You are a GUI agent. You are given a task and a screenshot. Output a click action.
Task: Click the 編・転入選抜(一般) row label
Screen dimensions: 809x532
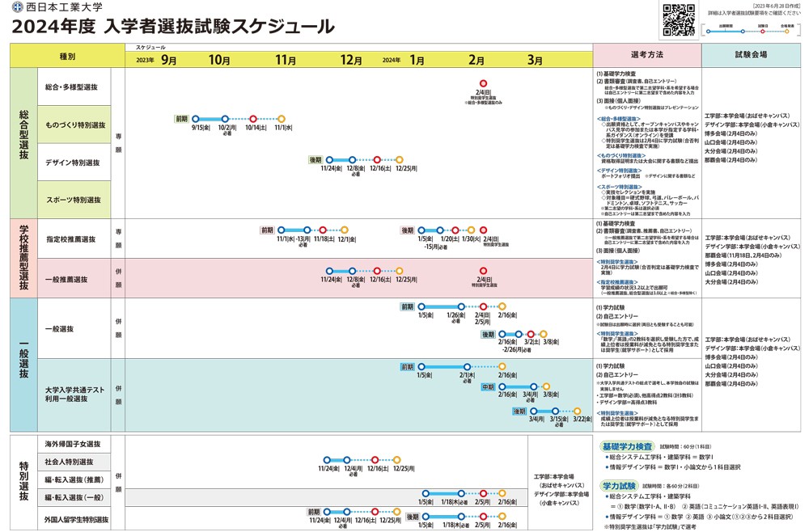point(74,497)
